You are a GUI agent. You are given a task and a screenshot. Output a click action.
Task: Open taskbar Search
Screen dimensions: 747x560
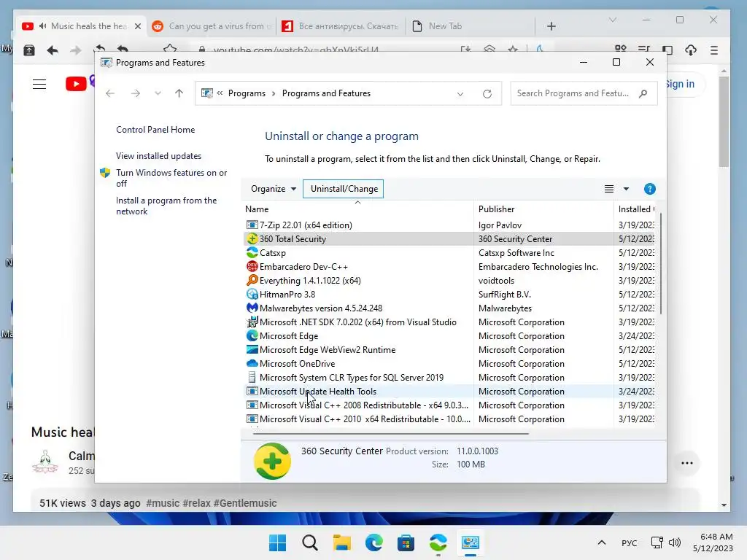309,542
